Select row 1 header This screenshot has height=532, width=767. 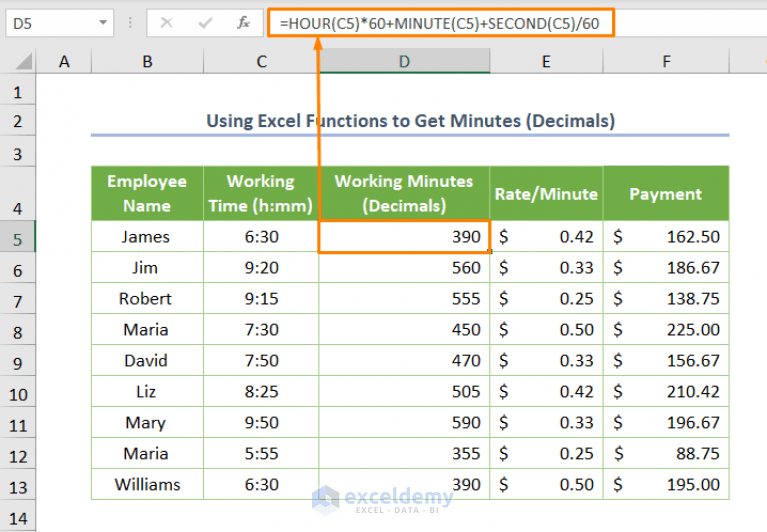[18, 91]
